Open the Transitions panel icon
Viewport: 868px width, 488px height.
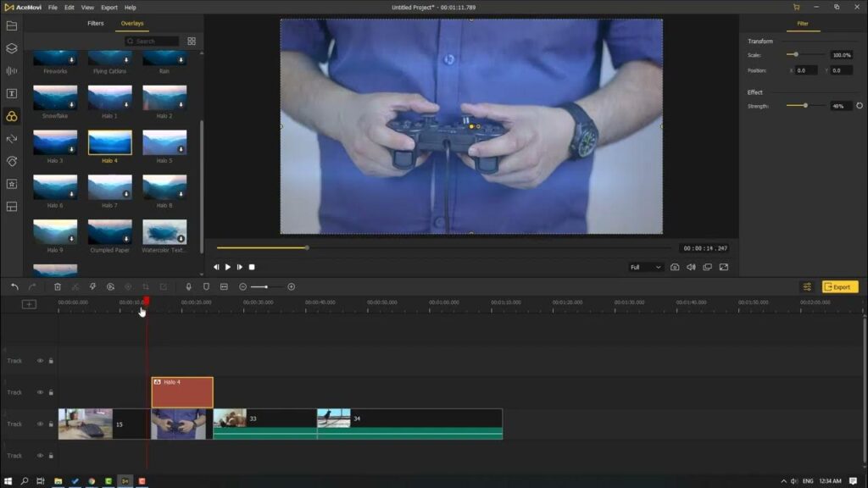click(12, 139)
